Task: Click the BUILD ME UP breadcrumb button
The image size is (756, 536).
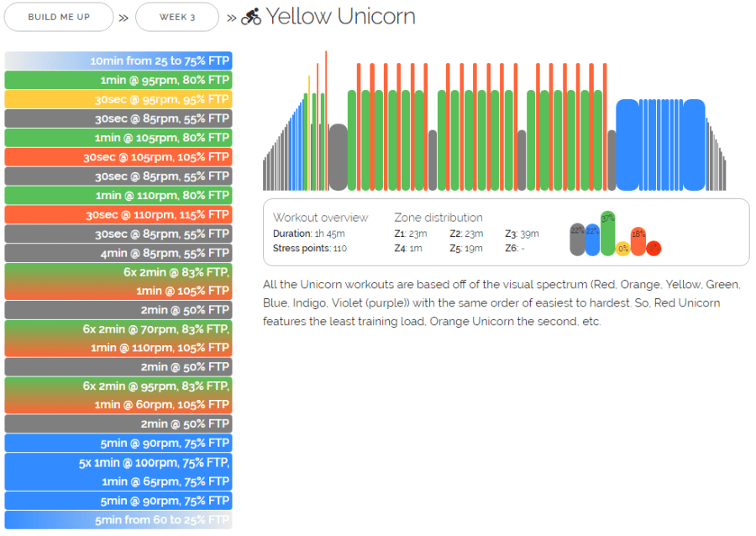Action: 59,17
